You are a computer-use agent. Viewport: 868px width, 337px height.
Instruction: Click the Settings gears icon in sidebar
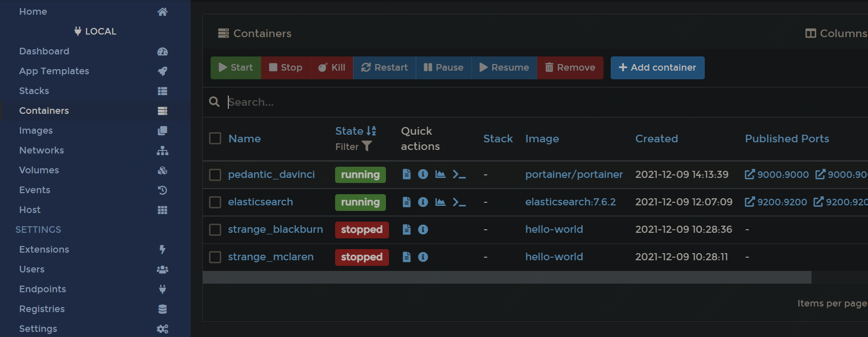click(162, 329)
